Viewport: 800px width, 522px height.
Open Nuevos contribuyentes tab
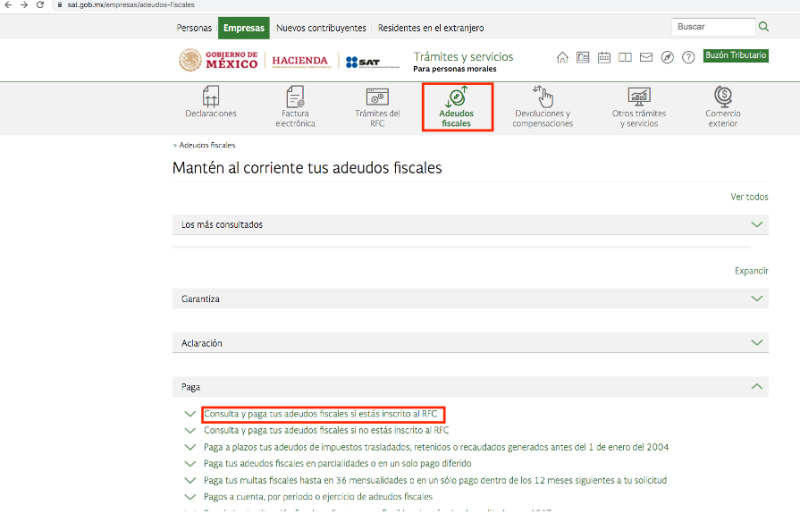[321, 28]
